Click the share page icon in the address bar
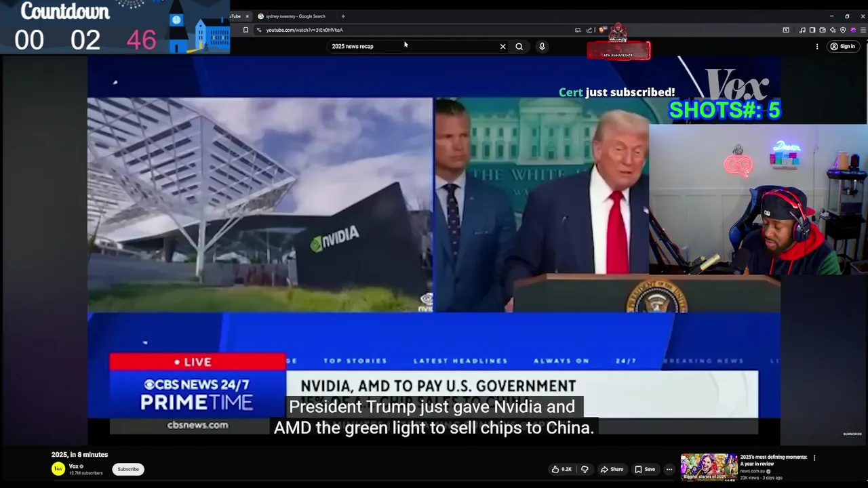 589,30
